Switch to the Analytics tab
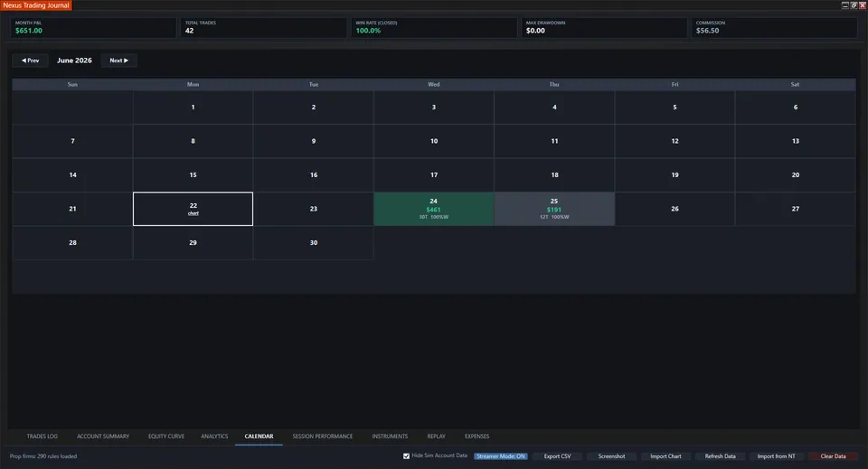This screenshot has height=469, width=868. [x=214, y=436]
